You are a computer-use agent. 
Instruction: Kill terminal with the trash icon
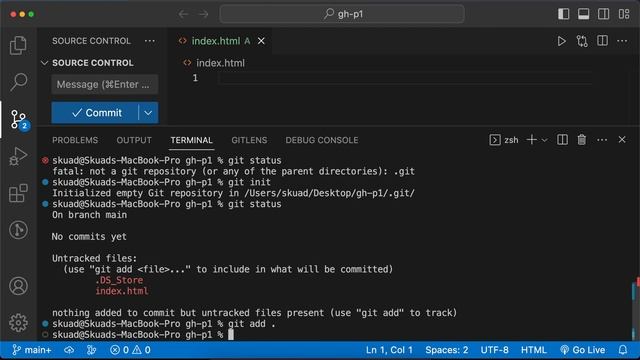tap(582, 140)
